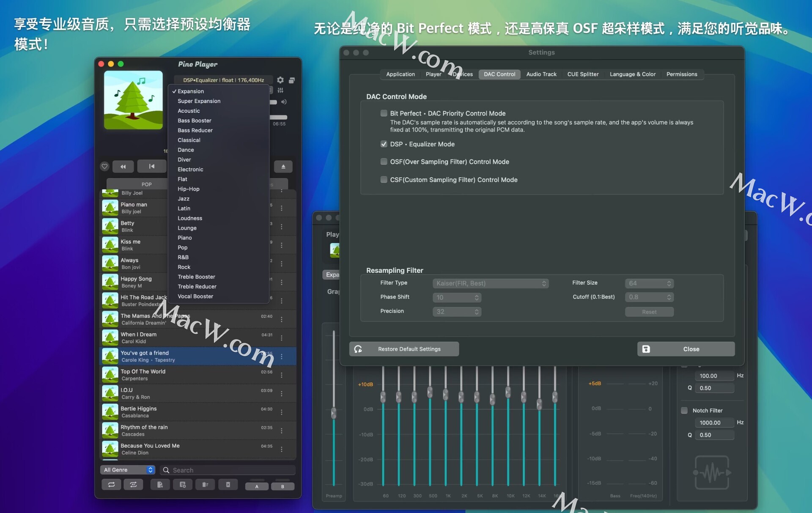Viewport: 812px width, 513px height.
Task: Select Bass Booster preset from the menu
Action: [x=194, y=121]
